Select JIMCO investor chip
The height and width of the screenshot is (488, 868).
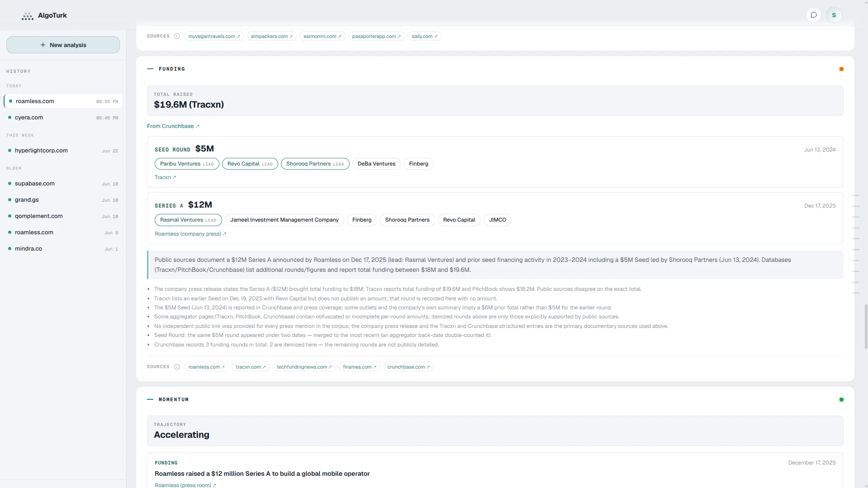click(498, 220)
